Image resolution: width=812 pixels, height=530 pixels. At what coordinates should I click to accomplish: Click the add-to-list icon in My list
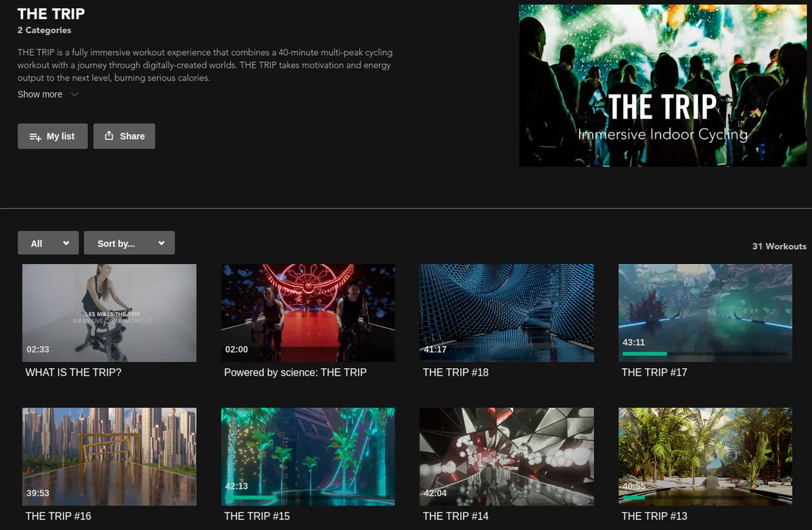pos(35,137)
